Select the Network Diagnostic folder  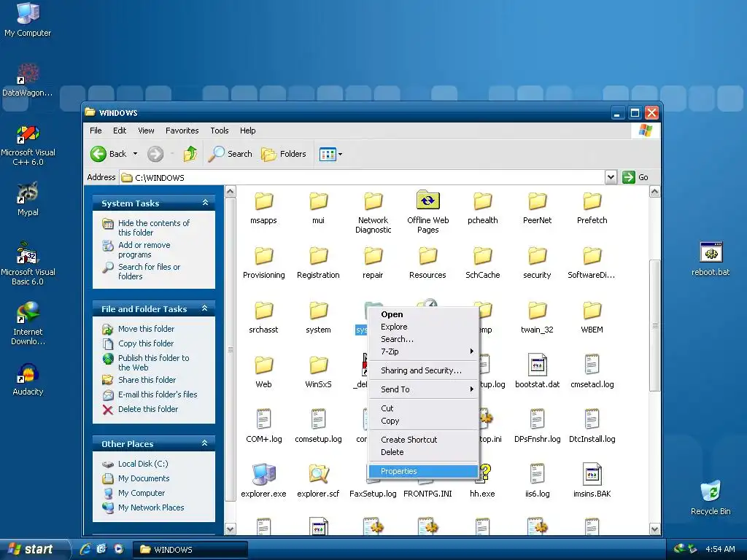(x=373, y=212)
